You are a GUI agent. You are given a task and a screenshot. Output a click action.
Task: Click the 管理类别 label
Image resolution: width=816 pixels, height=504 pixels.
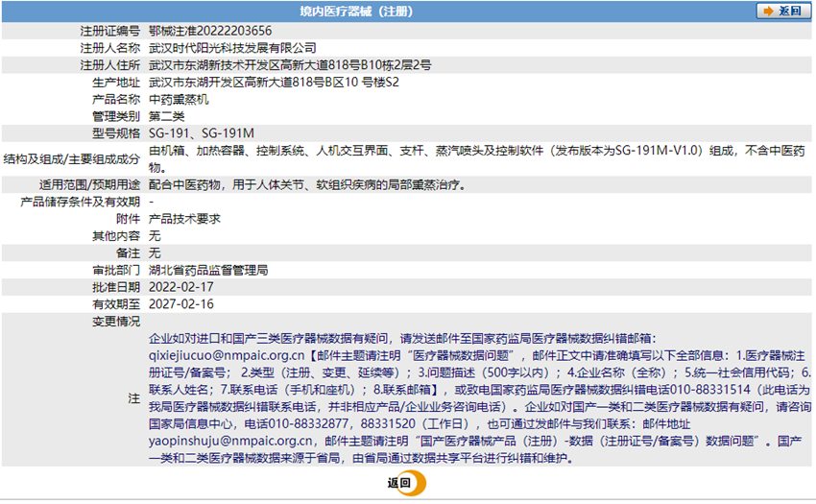point(116,116)
